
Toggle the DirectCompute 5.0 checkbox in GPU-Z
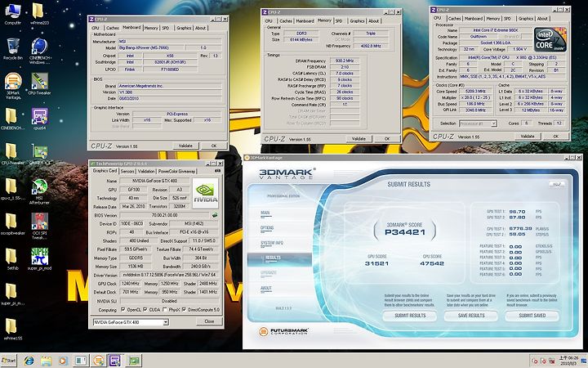coord(184,310)
